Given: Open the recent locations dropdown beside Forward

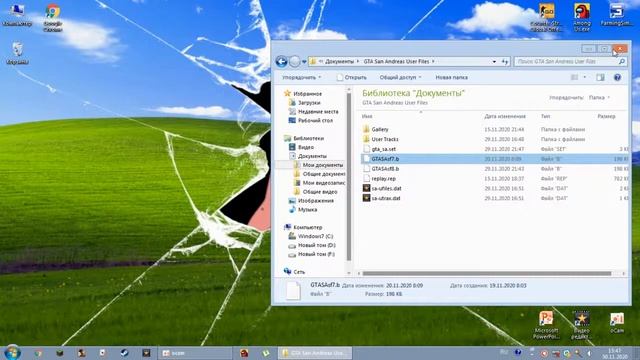Looking at the screenshot, I should tap(304, 62).
